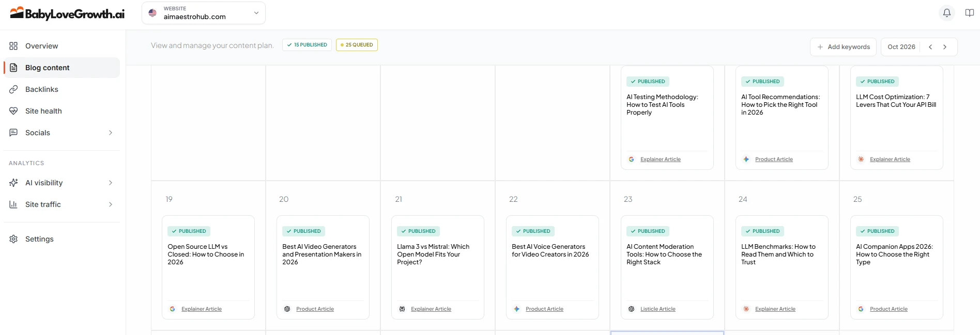Go to previous month
The height and width of the screenshot is (335, 980).
click(930, 47)
